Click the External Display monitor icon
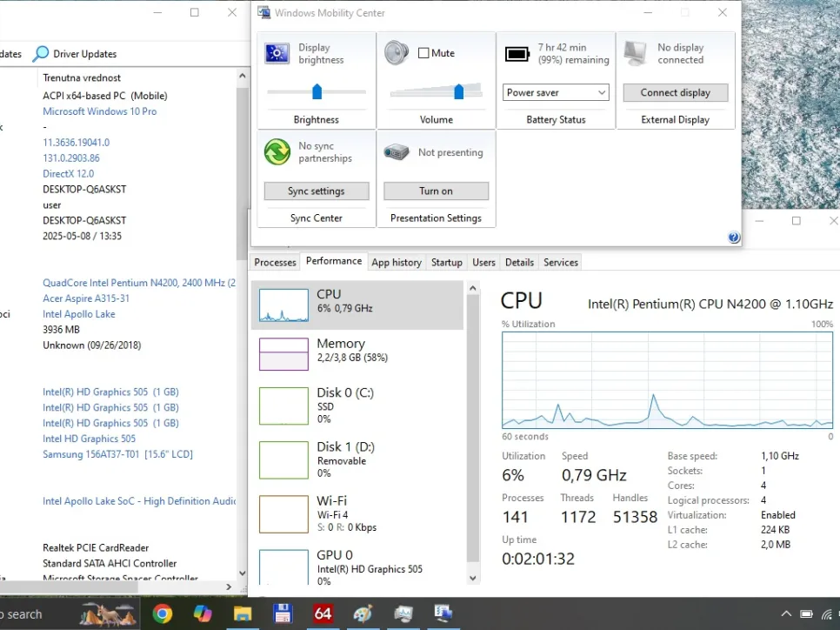Viewport: 840px width, 630px height. click(x=636, y=53)
